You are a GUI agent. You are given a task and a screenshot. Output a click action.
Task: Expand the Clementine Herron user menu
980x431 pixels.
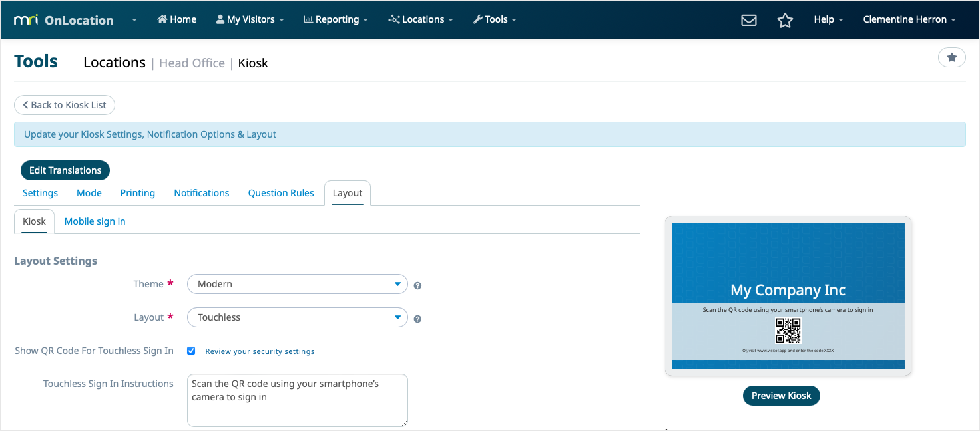pos(909,19)
